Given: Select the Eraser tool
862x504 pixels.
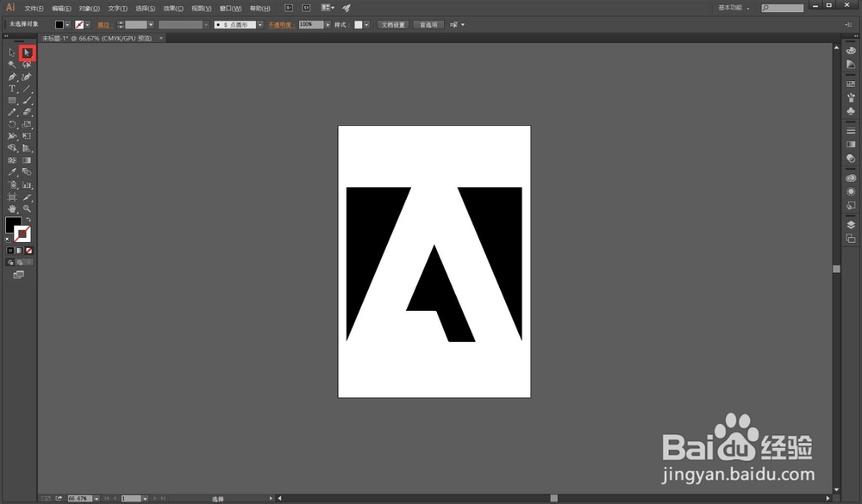Looking at the screenshot, I should click(27, 112).
